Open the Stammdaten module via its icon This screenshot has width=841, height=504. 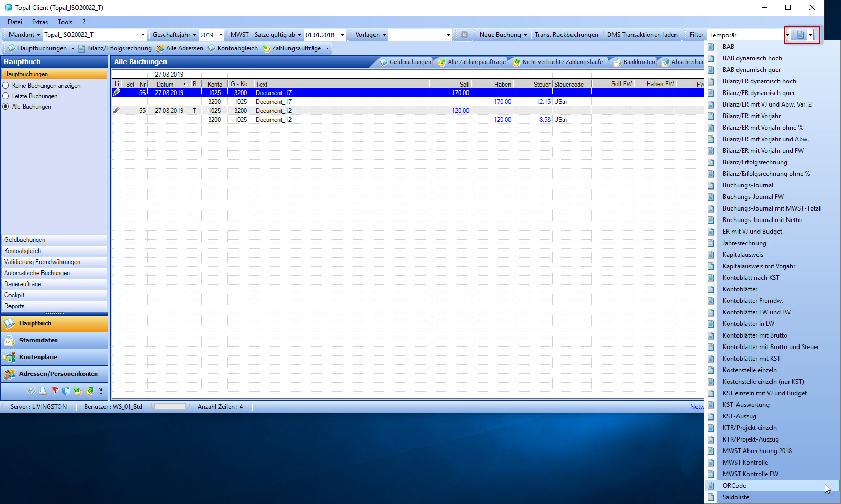[x=9, y=340]
